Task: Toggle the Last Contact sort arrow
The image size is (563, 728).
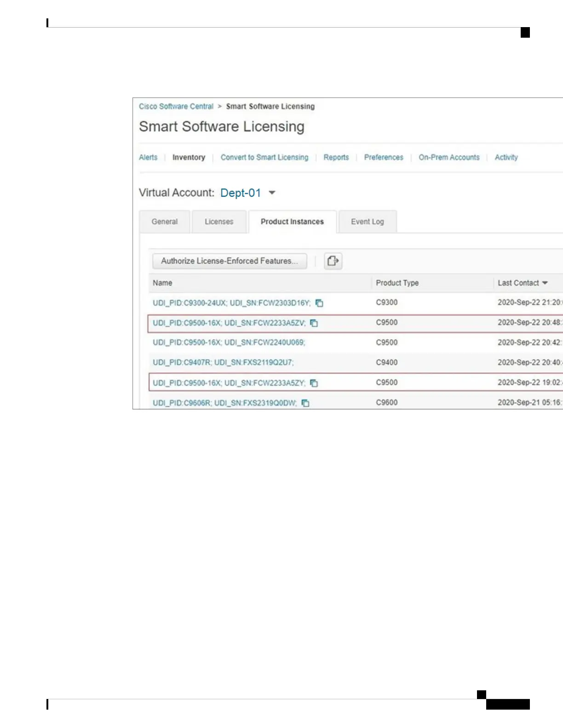Action: (x=545, y=283)
